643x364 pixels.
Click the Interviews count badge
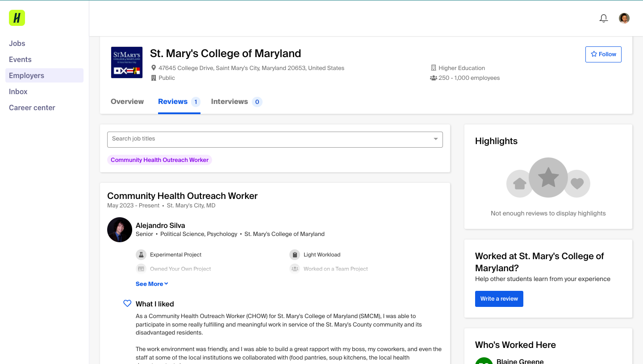pos(257,102)
